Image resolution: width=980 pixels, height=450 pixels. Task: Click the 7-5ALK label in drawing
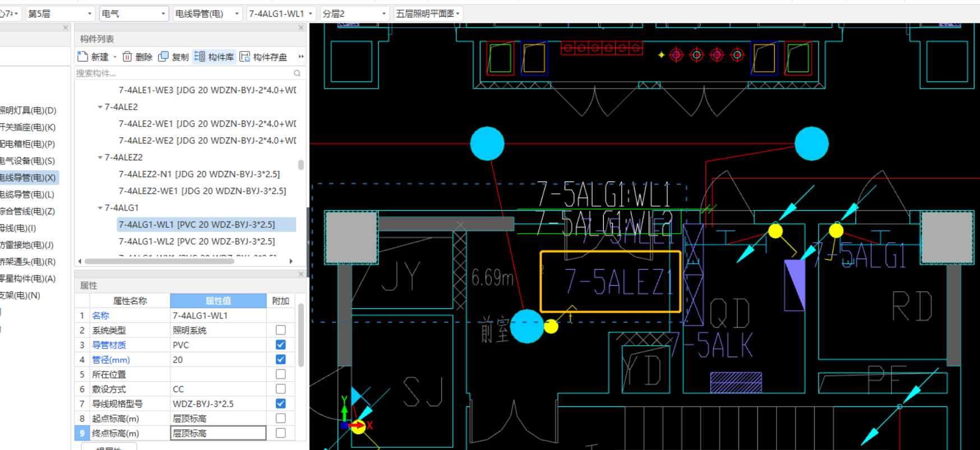713,345
